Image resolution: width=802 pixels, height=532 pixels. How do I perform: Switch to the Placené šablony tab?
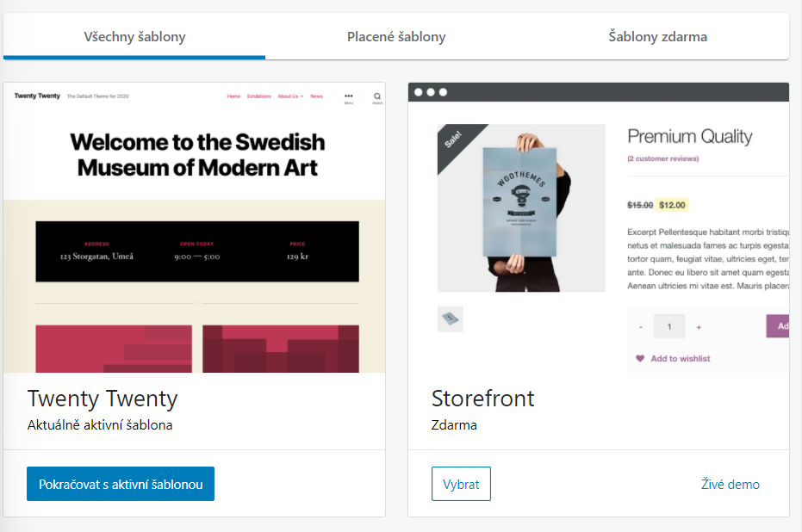[396, 36]
